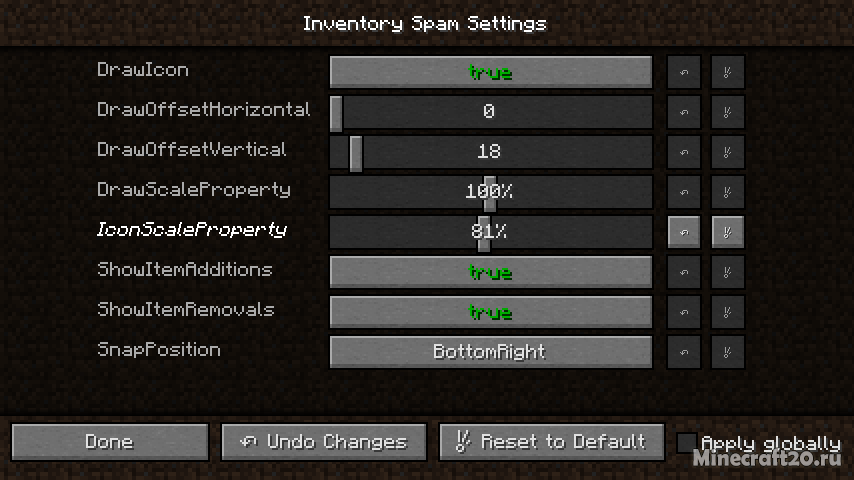
Task: Reset IconScaleProperty to default icon
Action: 728,232
